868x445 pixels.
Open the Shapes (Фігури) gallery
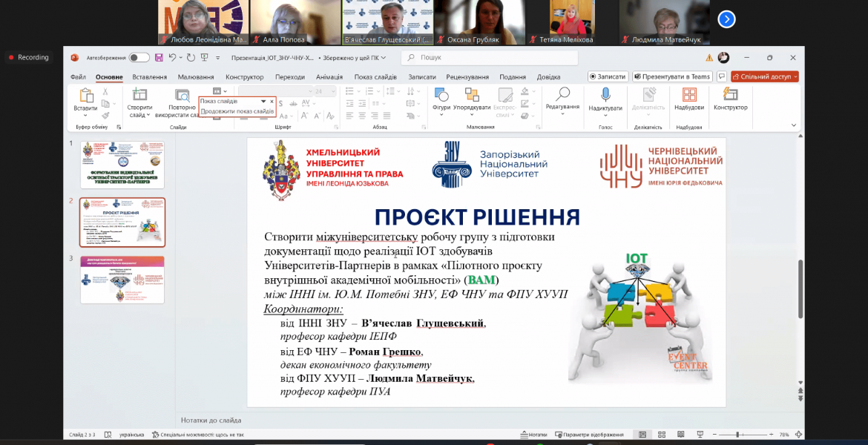(x=441, y=95)
